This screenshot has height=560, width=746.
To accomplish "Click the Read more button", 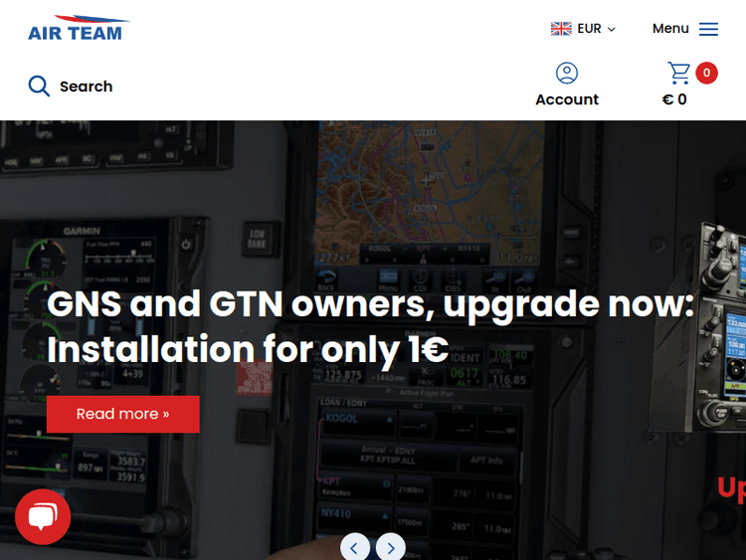I will 123,414.
